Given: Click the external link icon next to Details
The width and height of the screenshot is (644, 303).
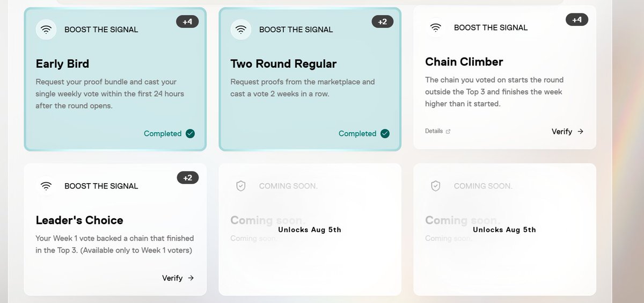Looking at the screenshot, I should click(449, 131).
